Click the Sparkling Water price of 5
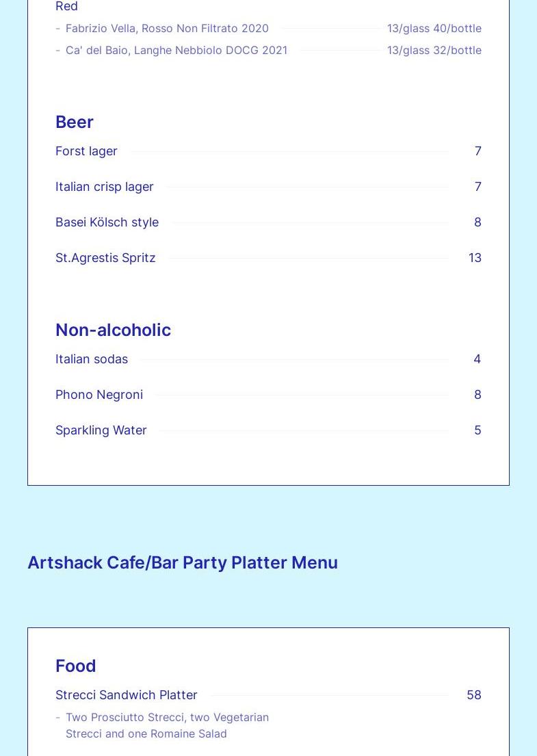 click(477, 430)
